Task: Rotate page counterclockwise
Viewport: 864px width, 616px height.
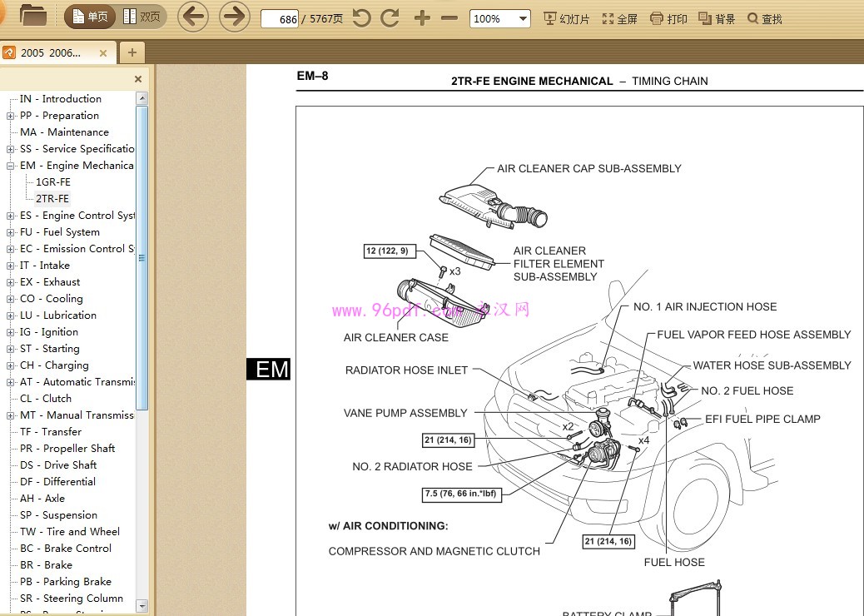Action: click(361, 18)
